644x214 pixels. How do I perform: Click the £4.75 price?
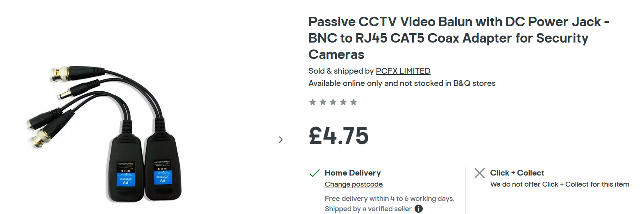[339, 136]
